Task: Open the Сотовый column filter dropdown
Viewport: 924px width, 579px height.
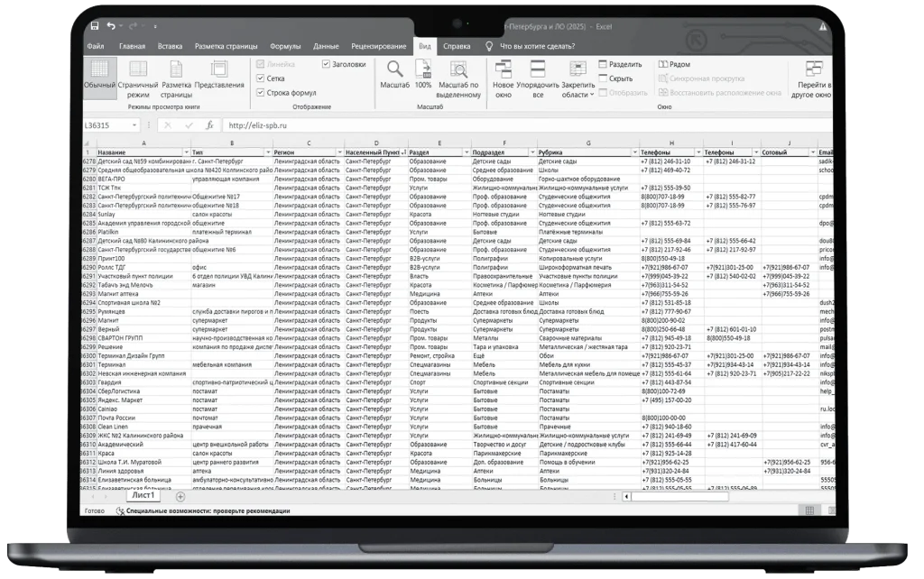Action: coord(813,152)
